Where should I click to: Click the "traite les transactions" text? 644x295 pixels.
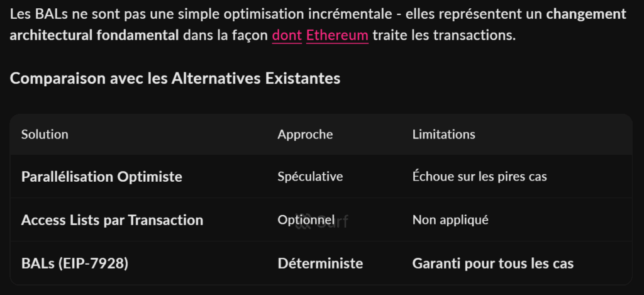[443, 35]
